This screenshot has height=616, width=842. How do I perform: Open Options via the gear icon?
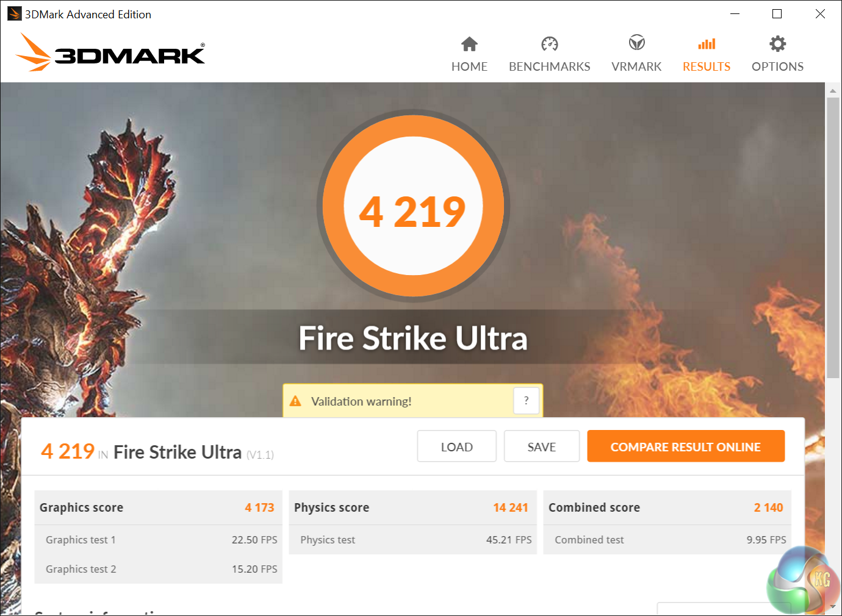coord(777,44)
